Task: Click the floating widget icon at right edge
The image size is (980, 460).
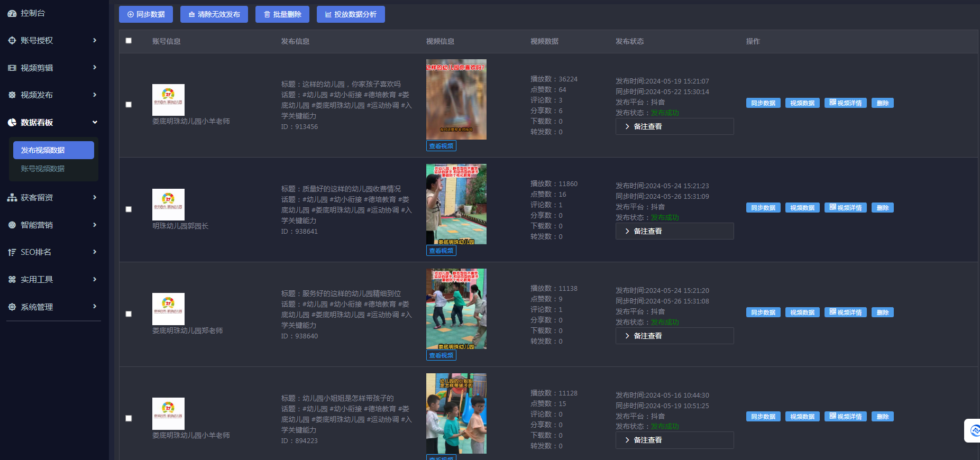Action: [x=974, y=430]
